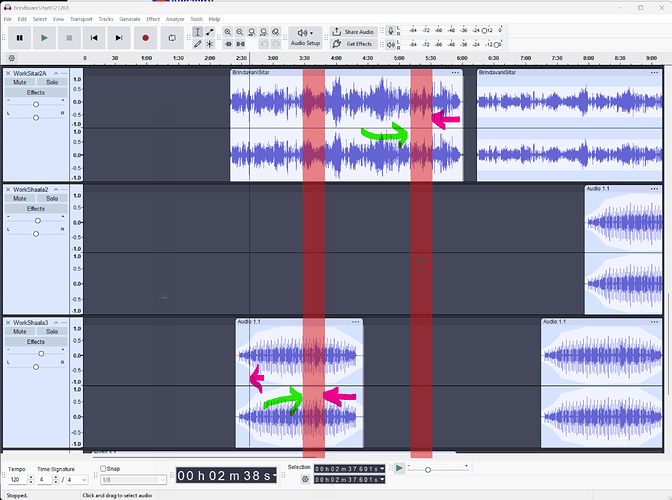
Task: Solo the WorkShaala3 track
Action: [52, 332]
